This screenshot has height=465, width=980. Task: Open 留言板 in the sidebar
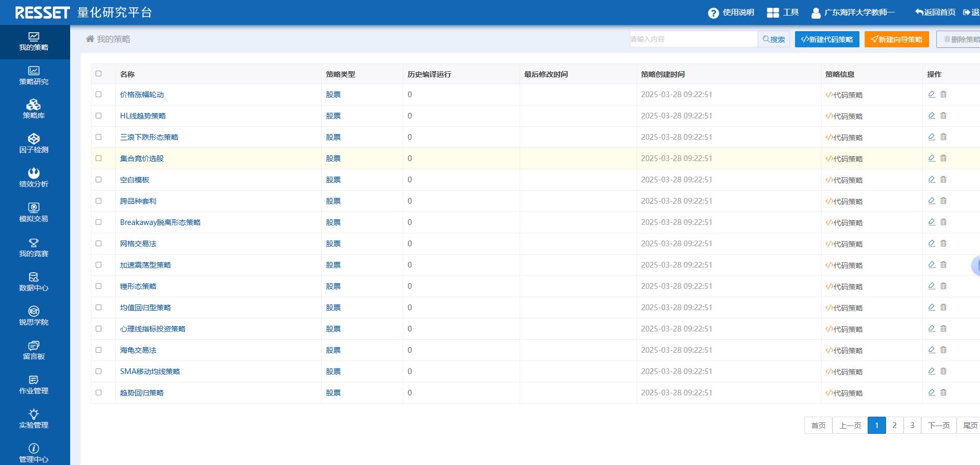click(x=34, y=351)
